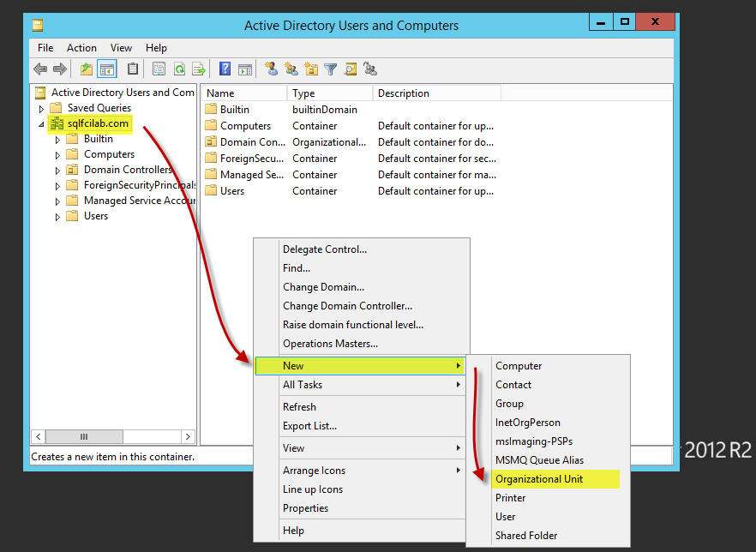The image size is (756, 552).
Task: Click the Users folder icon in list pane
Action: coord(211,190)
